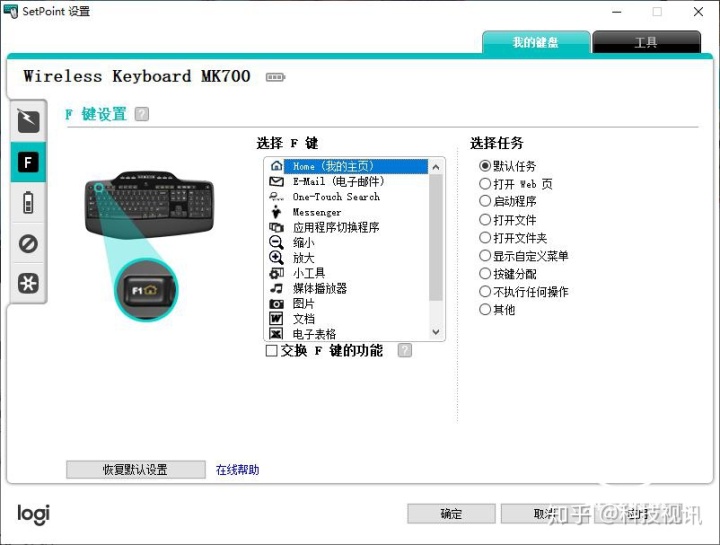The image size is (720, 545).
Task: Open the hotkey settings sidebar icon with the lightning bolt
Action: [28, 121]
